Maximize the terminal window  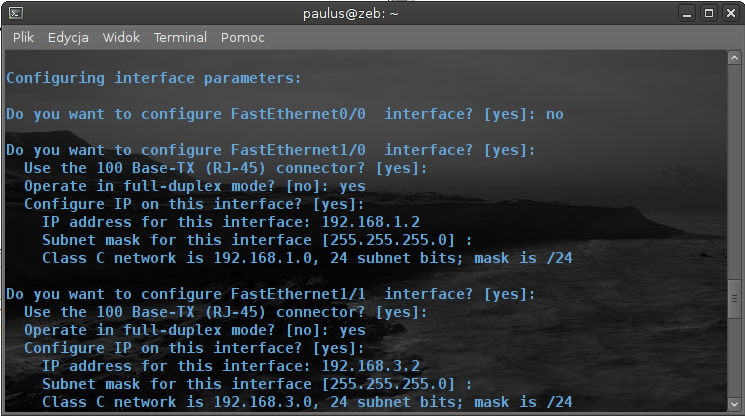point(708,13)
